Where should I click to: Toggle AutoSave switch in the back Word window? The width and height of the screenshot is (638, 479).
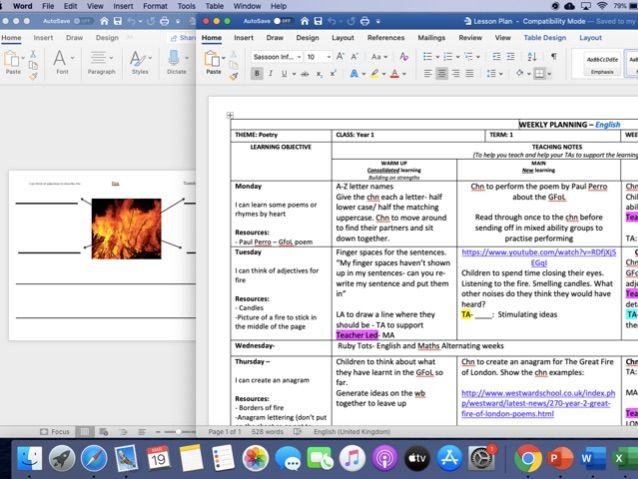[x=82, y=21]
